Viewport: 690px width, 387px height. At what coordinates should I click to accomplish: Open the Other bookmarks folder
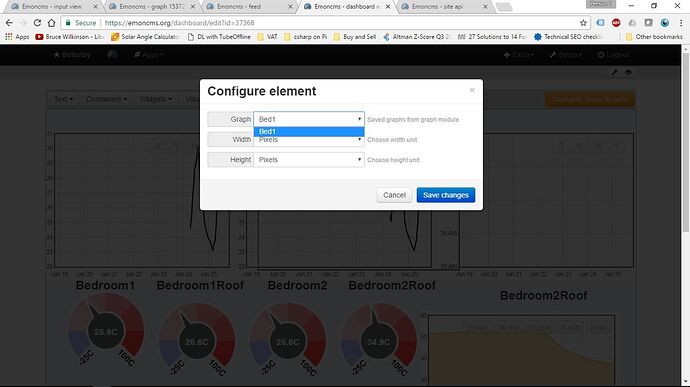coord(654,37)
